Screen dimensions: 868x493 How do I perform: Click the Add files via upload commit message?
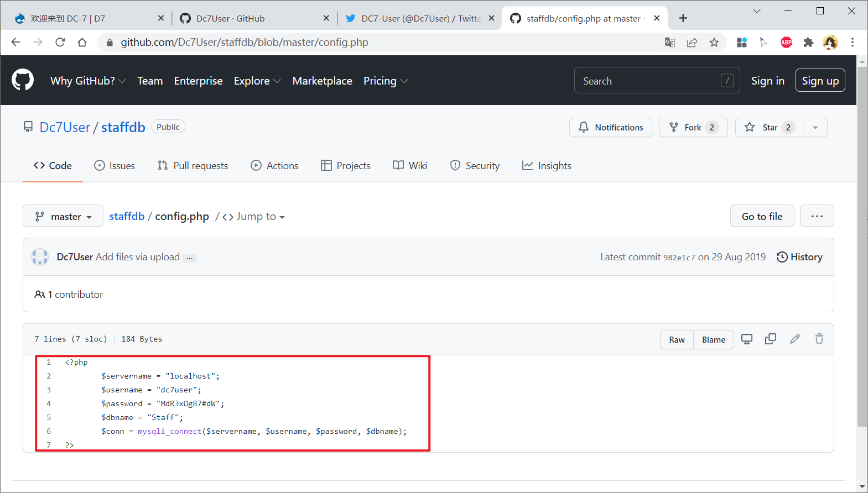click(138, 257)
